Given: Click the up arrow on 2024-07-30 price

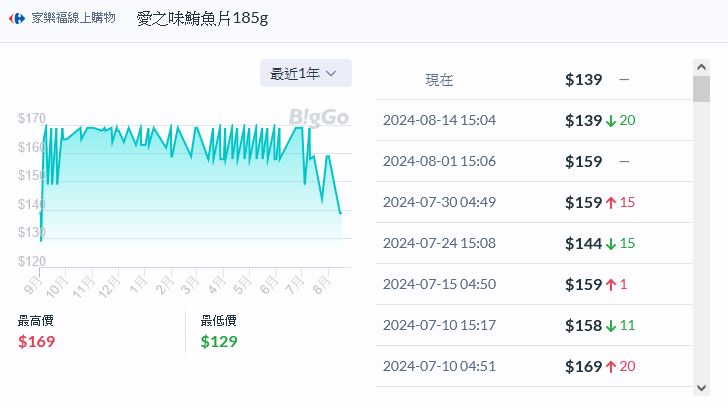Looking at the screenshot, I should click(610, 203).
